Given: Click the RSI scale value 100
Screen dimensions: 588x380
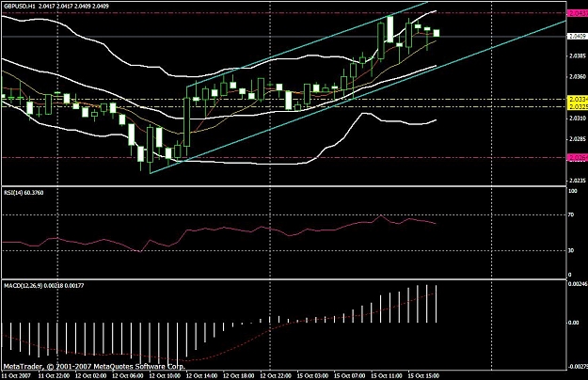Looking at the screenshot, I should click(573, 191).
